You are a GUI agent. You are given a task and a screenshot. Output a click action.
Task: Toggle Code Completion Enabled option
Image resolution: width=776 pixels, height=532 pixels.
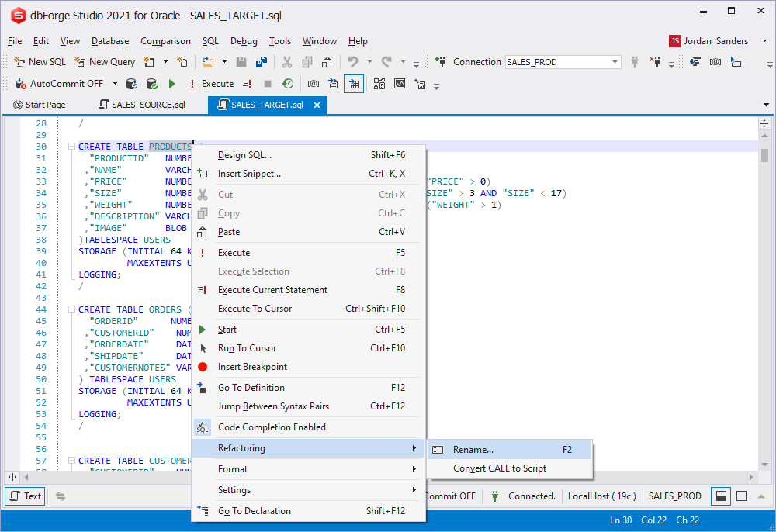click(308, 427)
